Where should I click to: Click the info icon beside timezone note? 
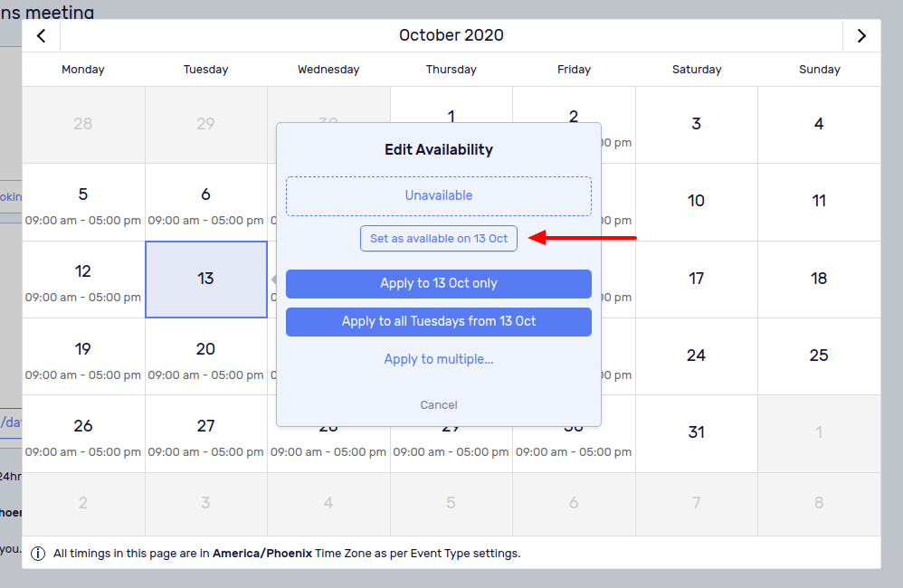38,554
